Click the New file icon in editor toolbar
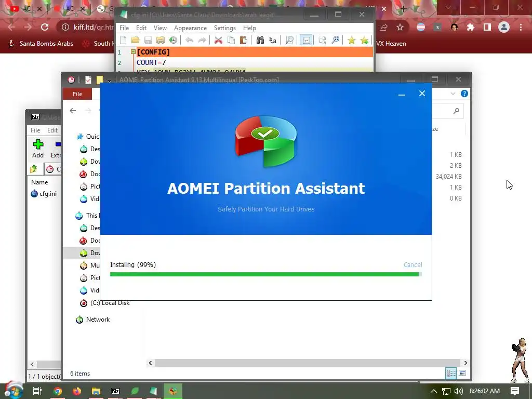Screen dimensions: 532x399 point(123,40)
